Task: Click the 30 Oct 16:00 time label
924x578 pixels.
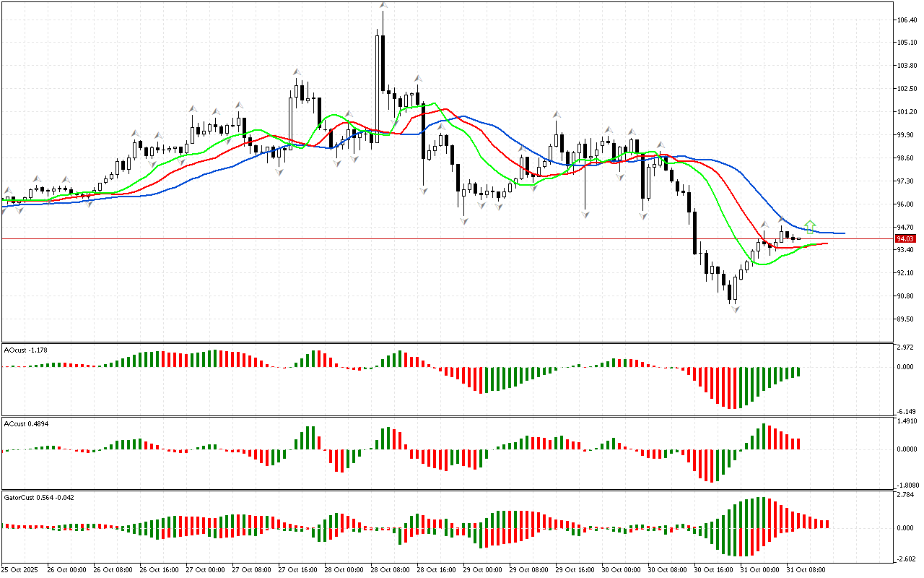Action: point(714,569)
